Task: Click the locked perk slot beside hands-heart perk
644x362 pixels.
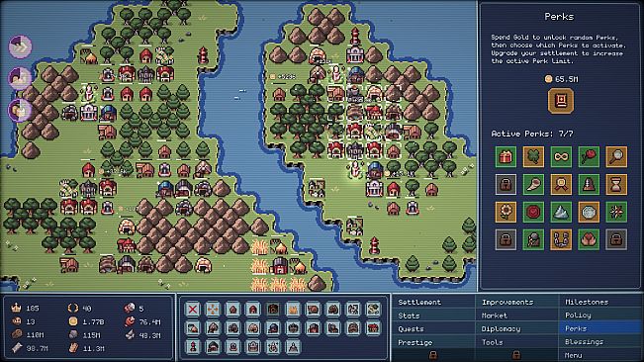Action: coord(616,239)
